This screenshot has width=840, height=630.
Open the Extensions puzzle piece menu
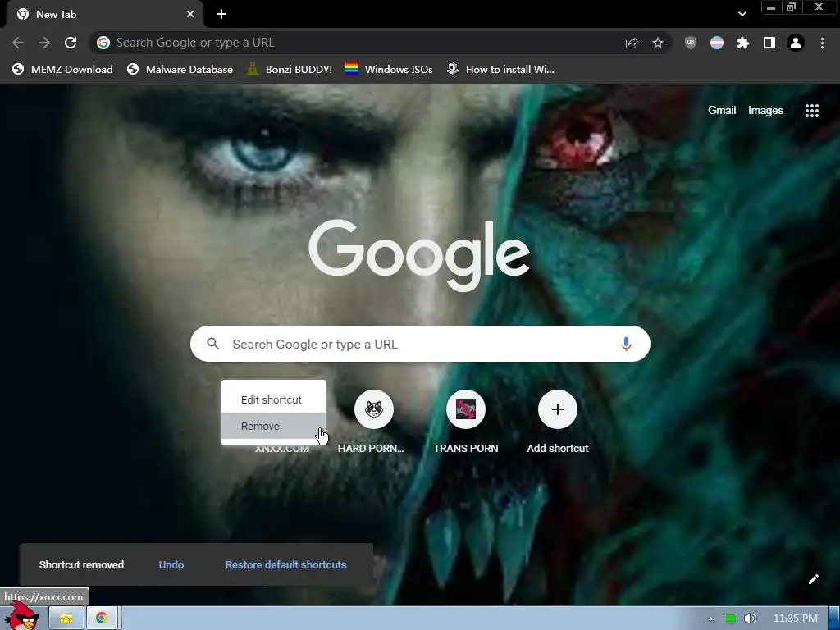click(x=743, y=43)
